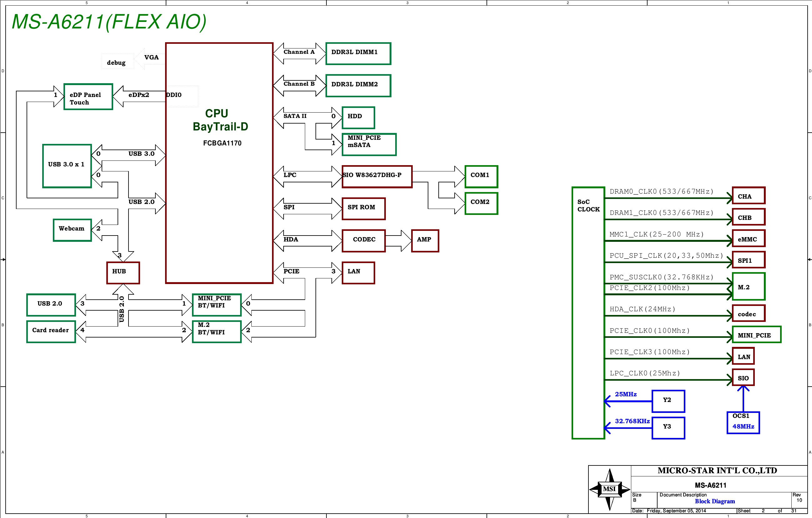Screen dimensions: 812x518
Task: Click the SIO W83627DHG-P block
Action: [377, 176]
